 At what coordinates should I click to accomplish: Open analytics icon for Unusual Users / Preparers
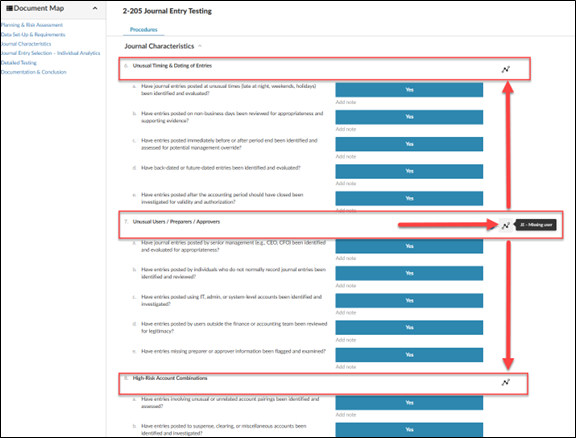pos(505,225)
